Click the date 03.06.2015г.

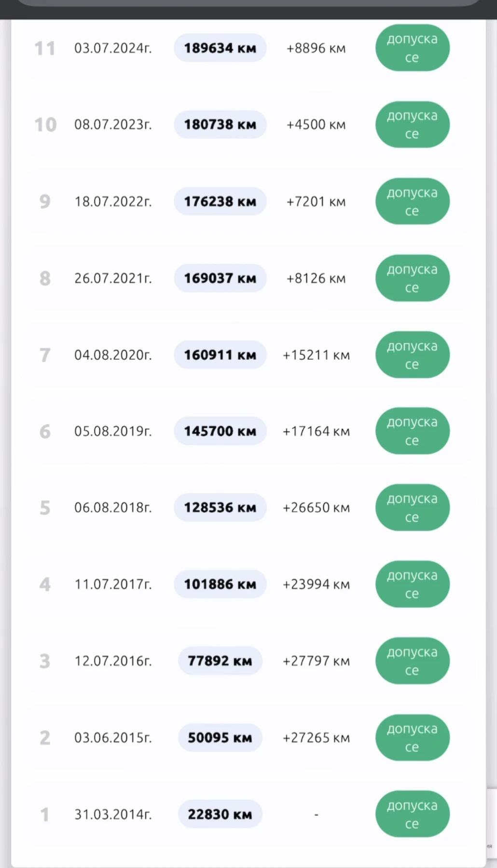pyautogui.click(x=113, y=737)
